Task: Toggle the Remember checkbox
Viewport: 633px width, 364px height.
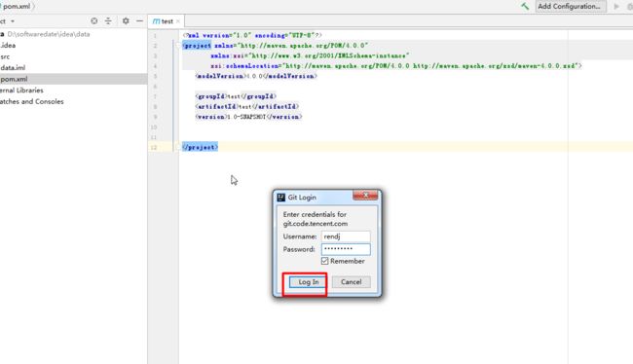Action: [324, 261]
